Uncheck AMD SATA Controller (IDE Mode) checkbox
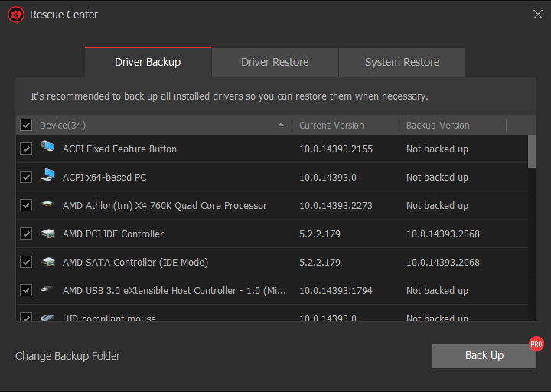The width and height of the screenshot is (551, 392). click(26, 262)
